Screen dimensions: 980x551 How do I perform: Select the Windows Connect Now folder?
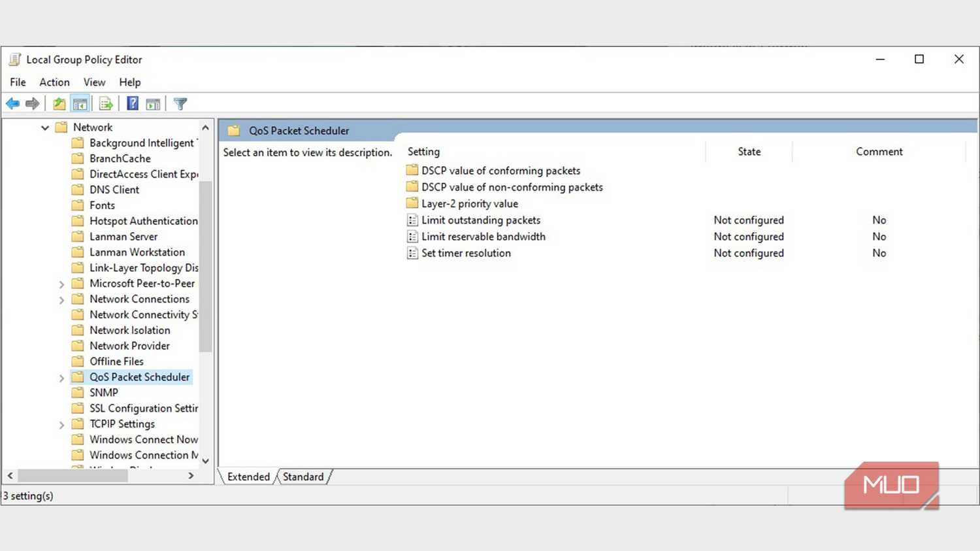(135, 441)
